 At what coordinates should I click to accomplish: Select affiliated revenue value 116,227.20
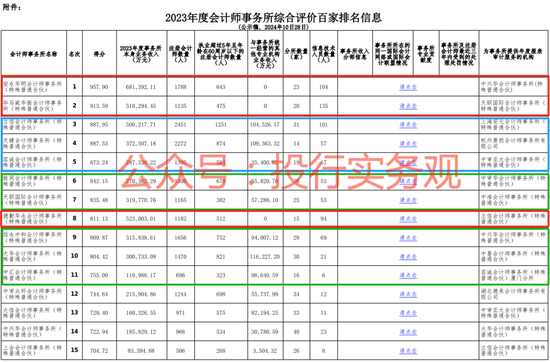point(265,257)
